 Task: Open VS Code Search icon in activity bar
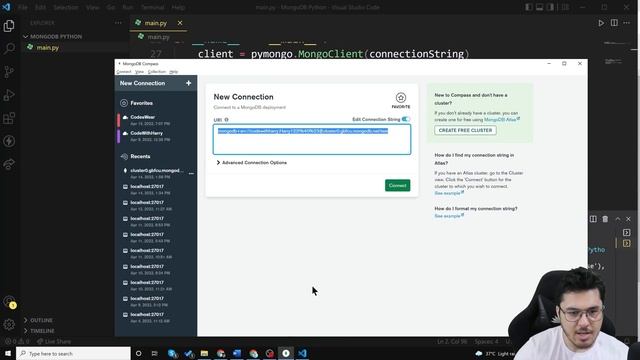(x=9, y=49)
